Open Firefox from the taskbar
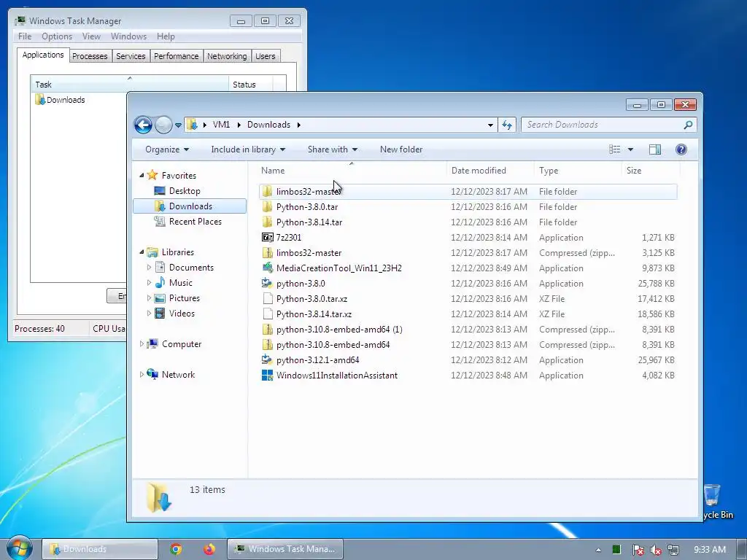747x560 pixels. (x=209, y=549)
